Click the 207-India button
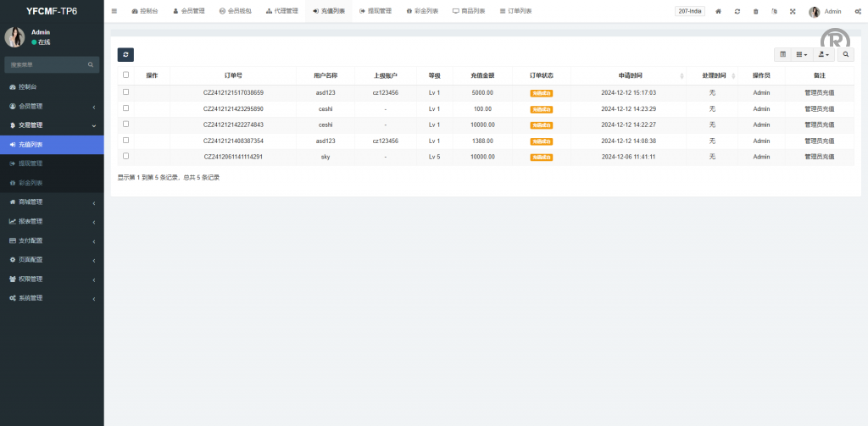Image resolution: width=868 pixels, height=426 pixels. [x=689, y=11]
